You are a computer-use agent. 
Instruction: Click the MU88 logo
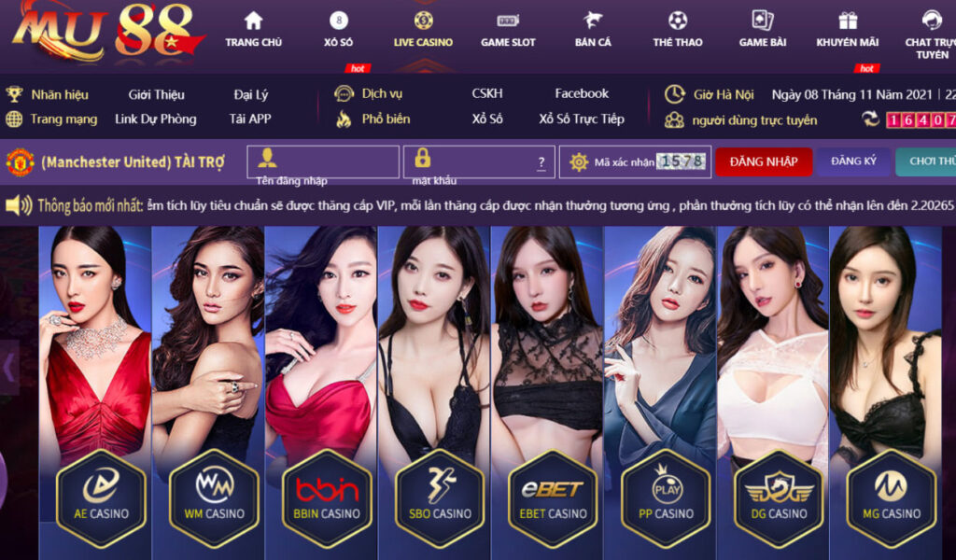pos(106,32)
